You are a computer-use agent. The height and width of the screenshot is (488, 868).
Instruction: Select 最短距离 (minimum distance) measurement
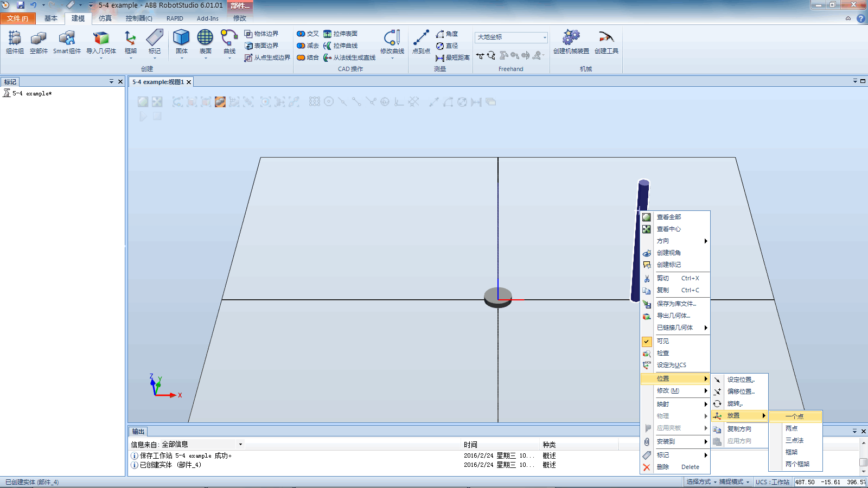452,57
